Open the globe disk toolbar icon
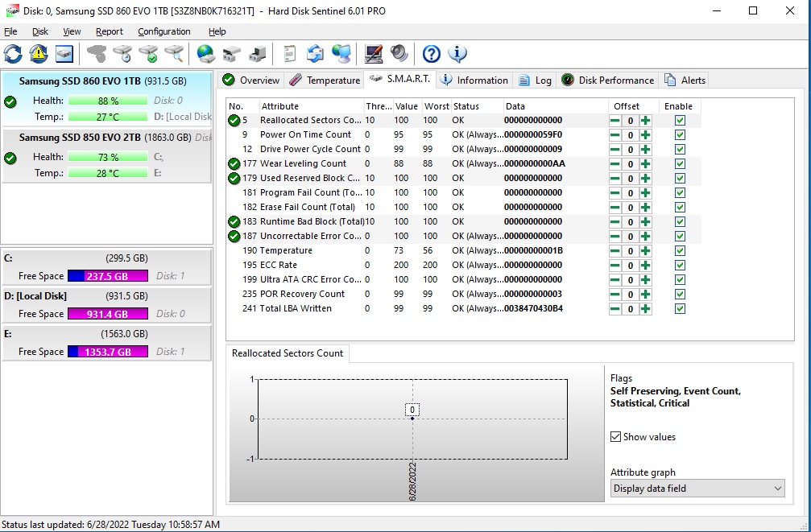 click(206, 54)
